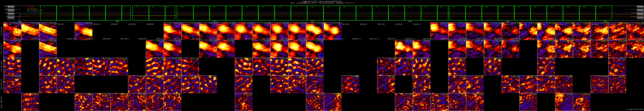Open the 3-6 keV image starting 08:05:16
Image resolution: width=644 pixels, height=111 pixels.
tap(83, 31)
